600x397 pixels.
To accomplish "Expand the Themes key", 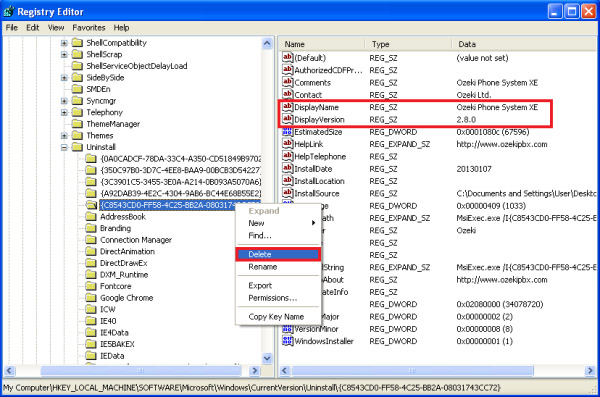I will point(64,136).
